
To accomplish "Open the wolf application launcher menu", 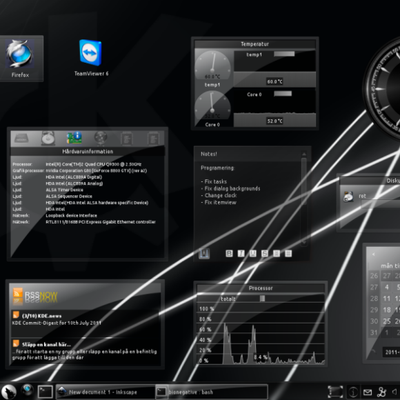I will pos(9,391).
